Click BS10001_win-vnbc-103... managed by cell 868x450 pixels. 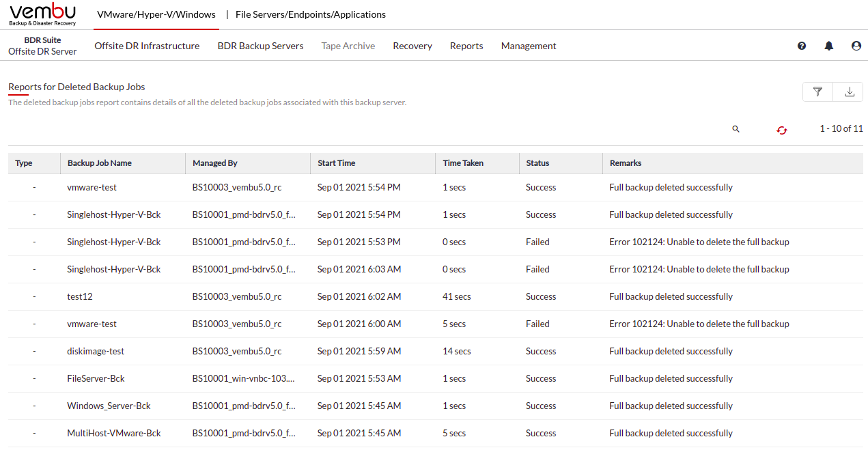[244, 378]
